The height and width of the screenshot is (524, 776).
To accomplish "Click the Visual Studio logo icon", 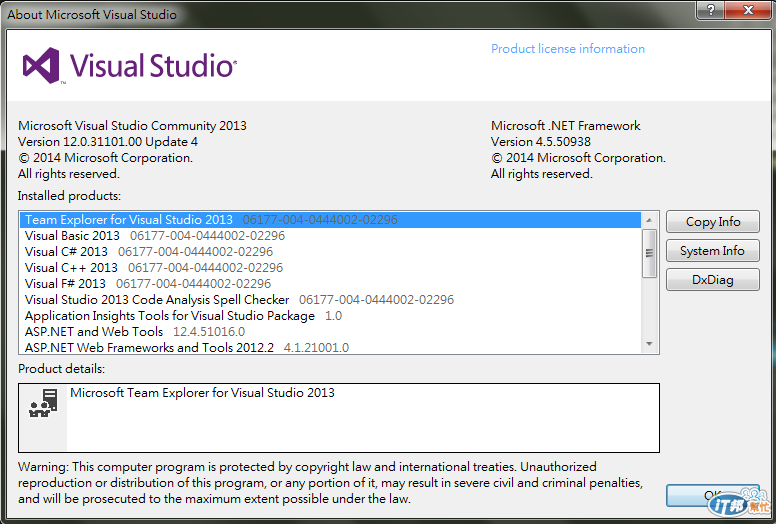I will (41, 66).
